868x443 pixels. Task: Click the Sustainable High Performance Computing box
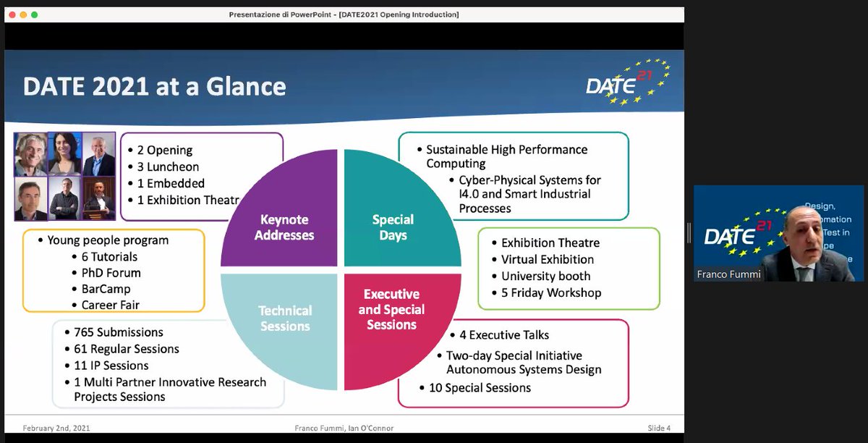pos(514,176)
